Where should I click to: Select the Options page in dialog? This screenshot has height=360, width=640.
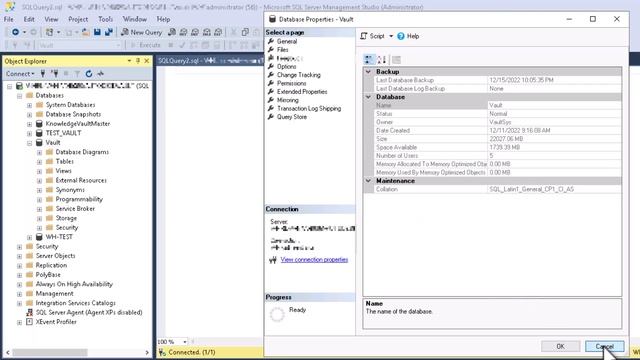pyautogui.click(x=287, y=67)
